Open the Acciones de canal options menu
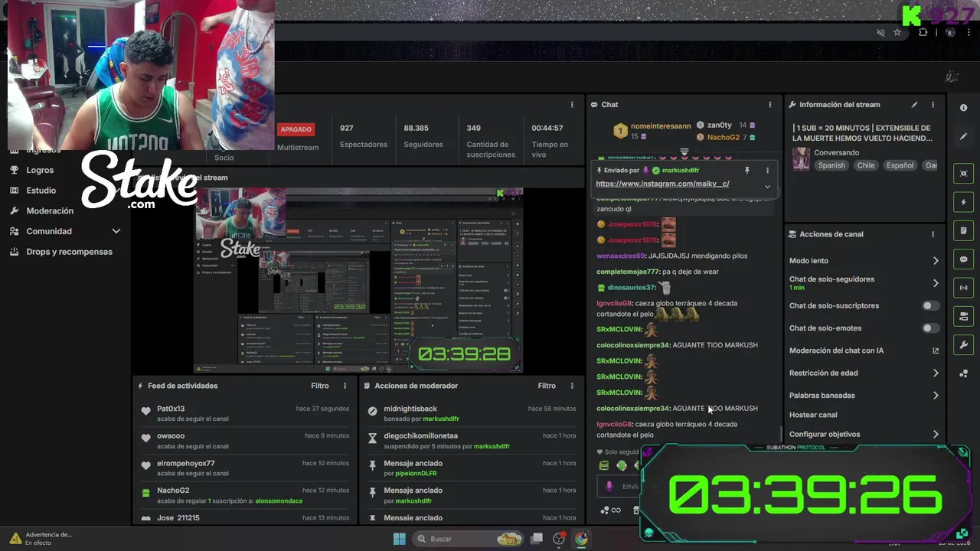Image resolution: width=980 pixels, height=551 pixels. coord(933,234)
